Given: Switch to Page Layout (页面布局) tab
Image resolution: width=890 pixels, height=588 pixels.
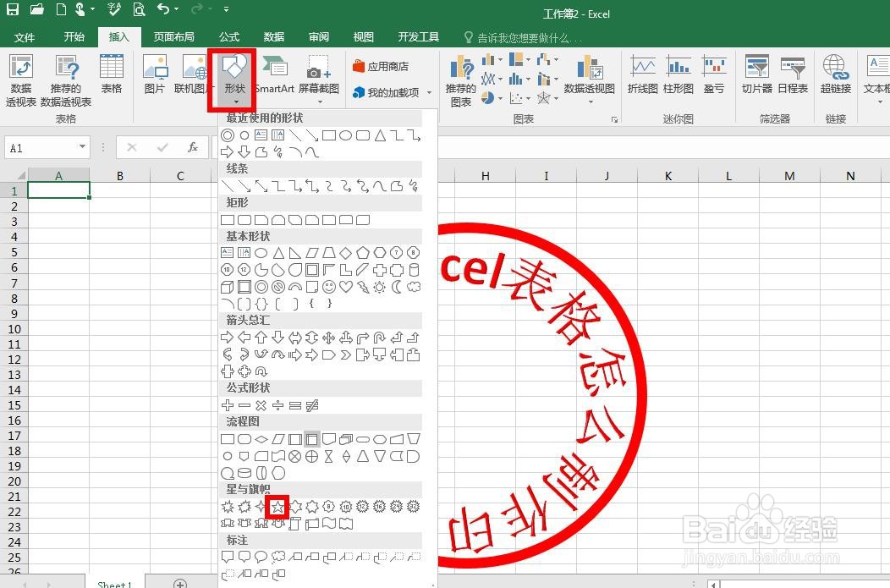Looking at the screenshot, I should click(173, 37).
